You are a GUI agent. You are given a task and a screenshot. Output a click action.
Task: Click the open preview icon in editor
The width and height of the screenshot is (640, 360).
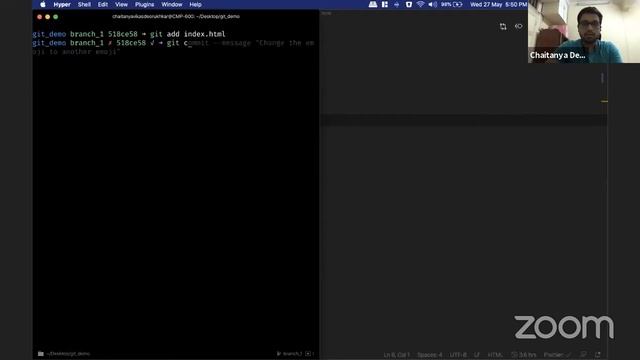pos(518,27)
